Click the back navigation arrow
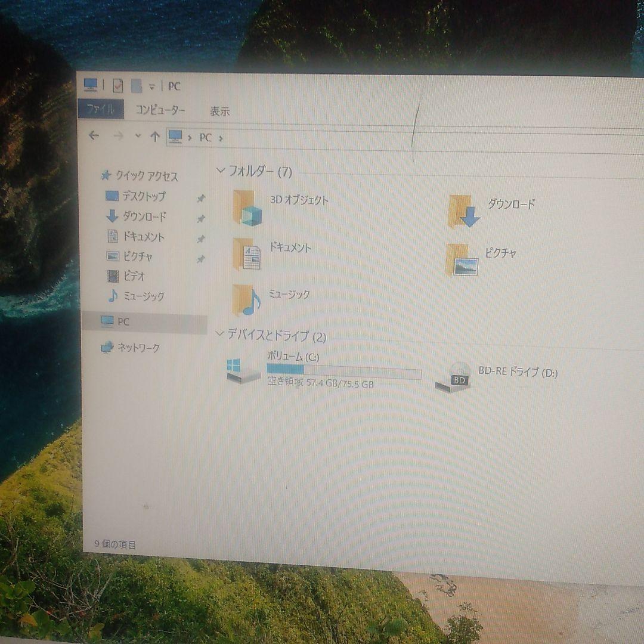 click(x=94, y=136)
